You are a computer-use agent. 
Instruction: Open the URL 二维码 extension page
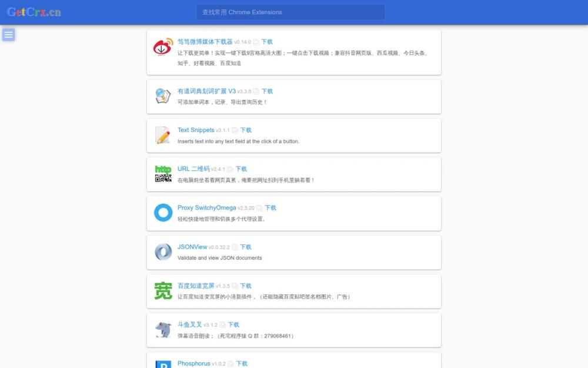[194, 169]
